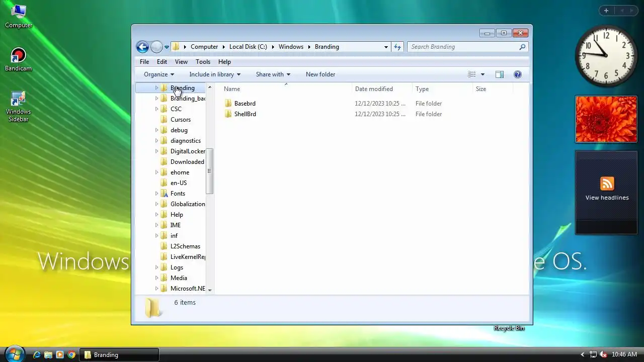Viewport: 644px width, 362px height.
Task: Click Internet Explorer quick launch icon
Action: point(36,355)
